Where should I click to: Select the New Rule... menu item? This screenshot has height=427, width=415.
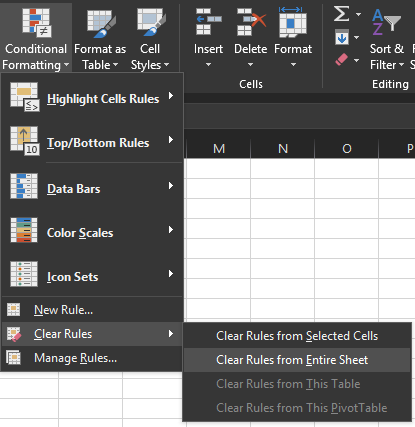92,310
